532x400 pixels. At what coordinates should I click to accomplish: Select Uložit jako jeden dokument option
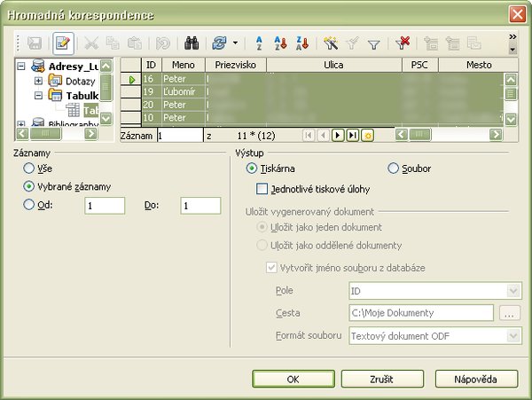tap(262, 227)
